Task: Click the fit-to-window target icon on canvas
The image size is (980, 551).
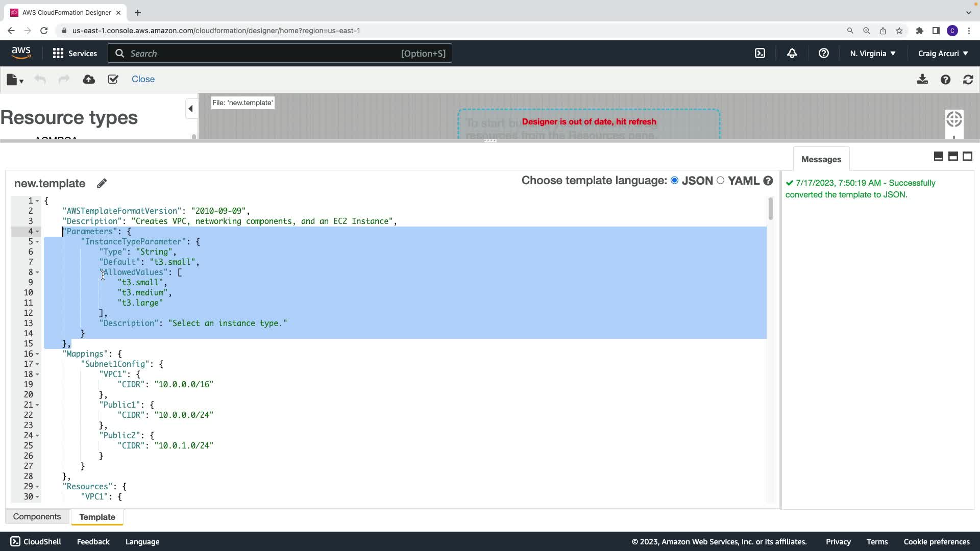Action: (953, 119)
